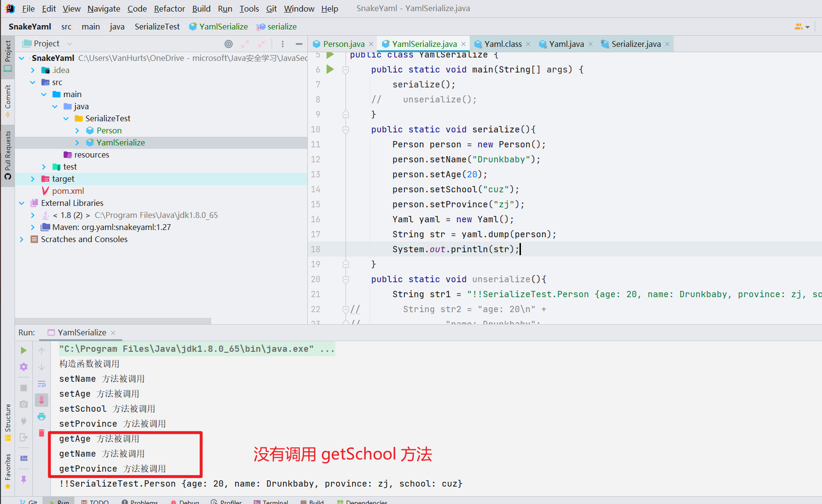Rerun the YamlSerialize program
The image size is (822, 504).
pos(23,350)
